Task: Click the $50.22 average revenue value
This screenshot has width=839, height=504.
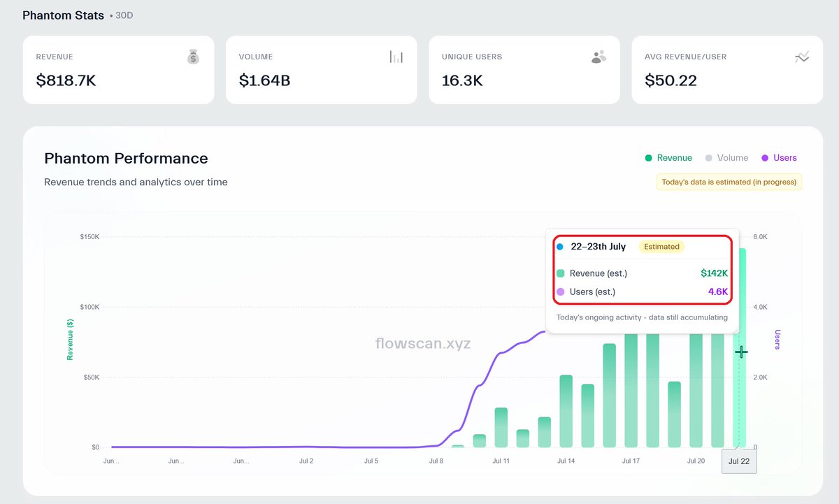Action: pyautogui.click(x=671, y=81)
